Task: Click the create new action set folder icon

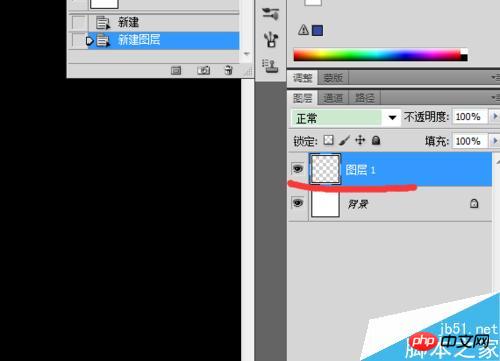Action: coord(176,70)
